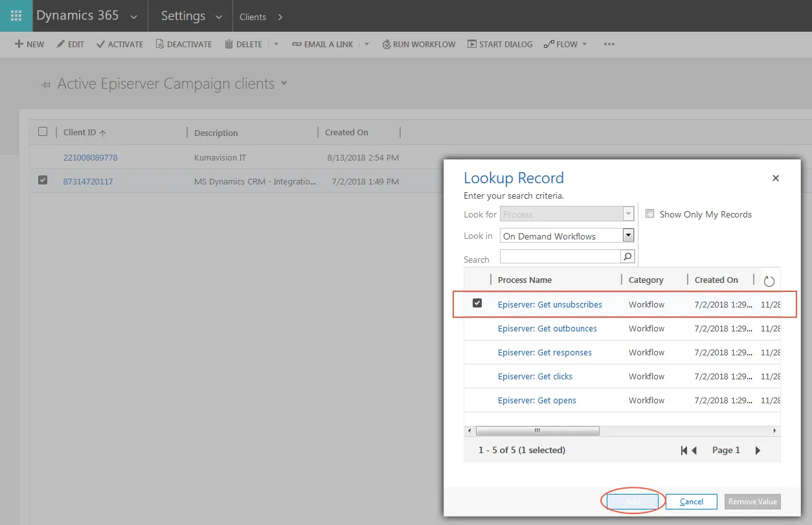The width and height of the screenshot is (812, 525).
Task: Click EMAIL A LINK command
Action: [322, 44]
